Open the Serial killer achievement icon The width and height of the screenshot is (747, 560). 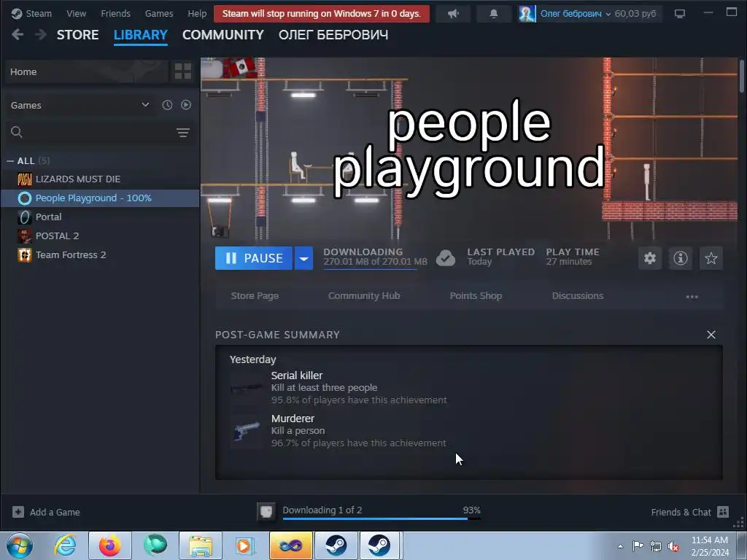pyautogui.click(x=246, y=388)
